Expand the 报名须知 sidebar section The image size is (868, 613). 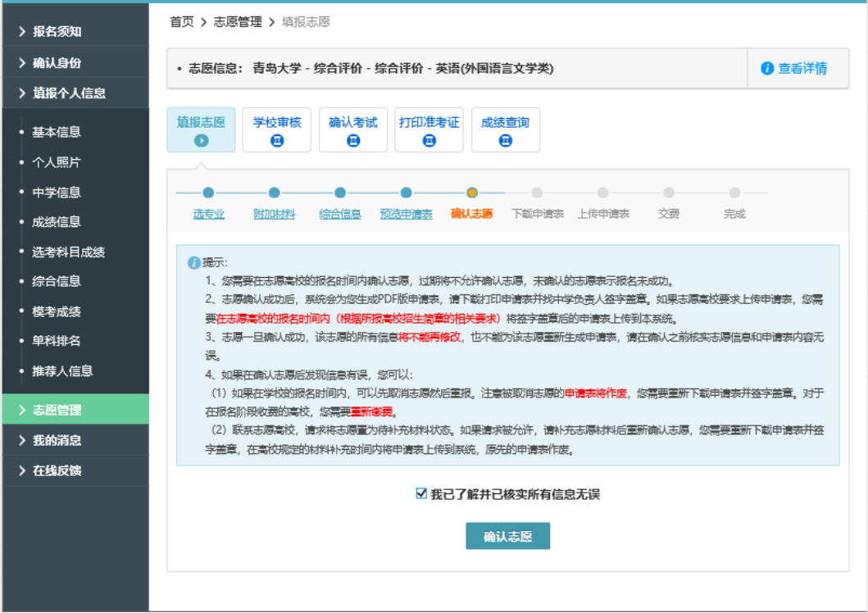(x=57, y=32)
